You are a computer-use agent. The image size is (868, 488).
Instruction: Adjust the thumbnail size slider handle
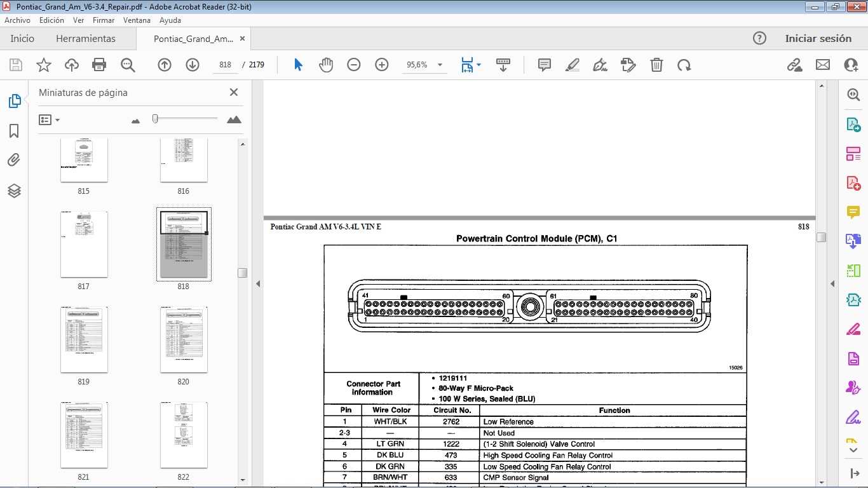154,119
